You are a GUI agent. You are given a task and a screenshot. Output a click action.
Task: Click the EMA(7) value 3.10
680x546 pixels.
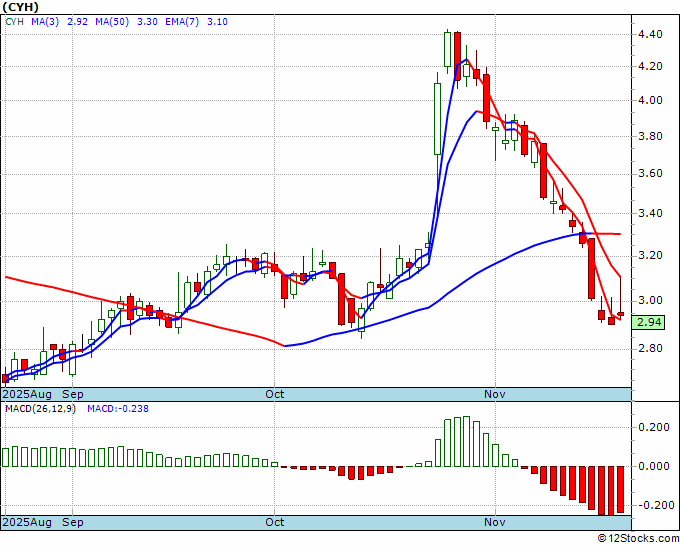pyautogui.click(x=217, y=22)
